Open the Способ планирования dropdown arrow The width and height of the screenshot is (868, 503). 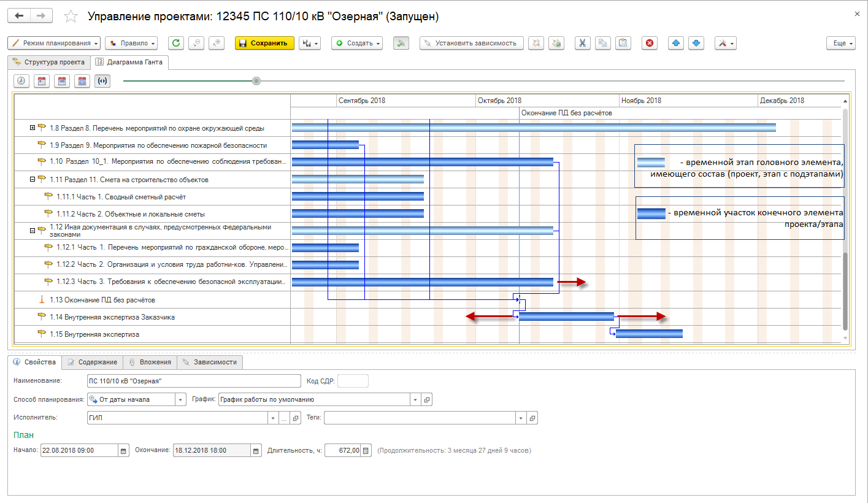180,399
